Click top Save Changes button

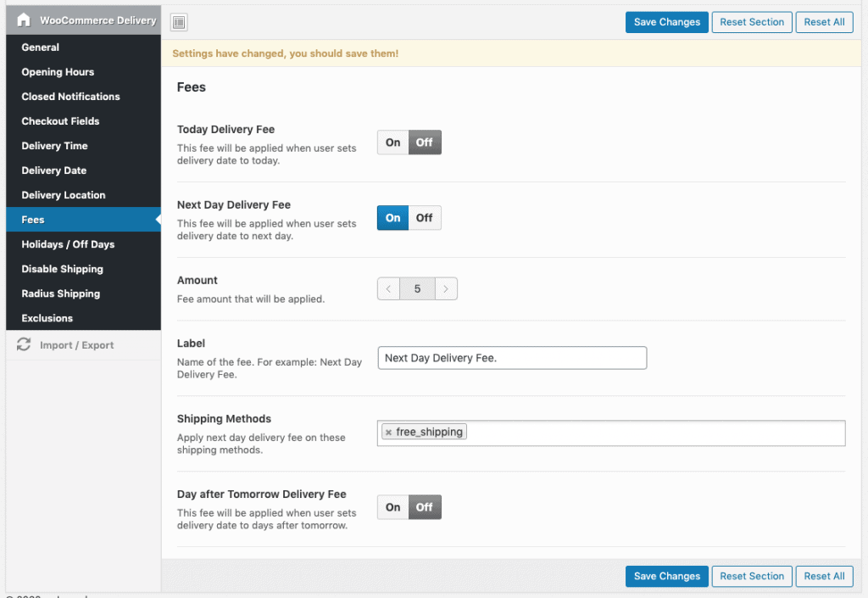(667, 22)
